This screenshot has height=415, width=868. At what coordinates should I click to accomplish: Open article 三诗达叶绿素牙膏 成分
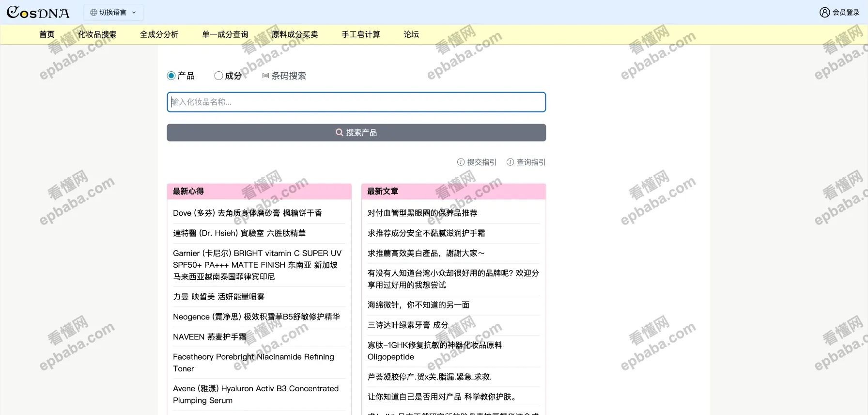408,325
